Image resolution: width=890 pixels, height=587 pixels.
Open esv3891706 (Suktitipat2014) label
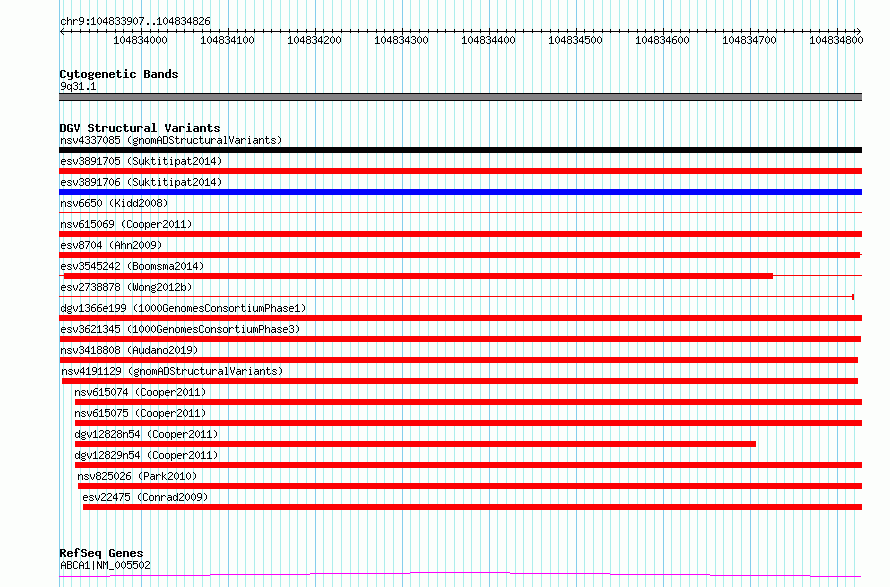pos(141,182)
